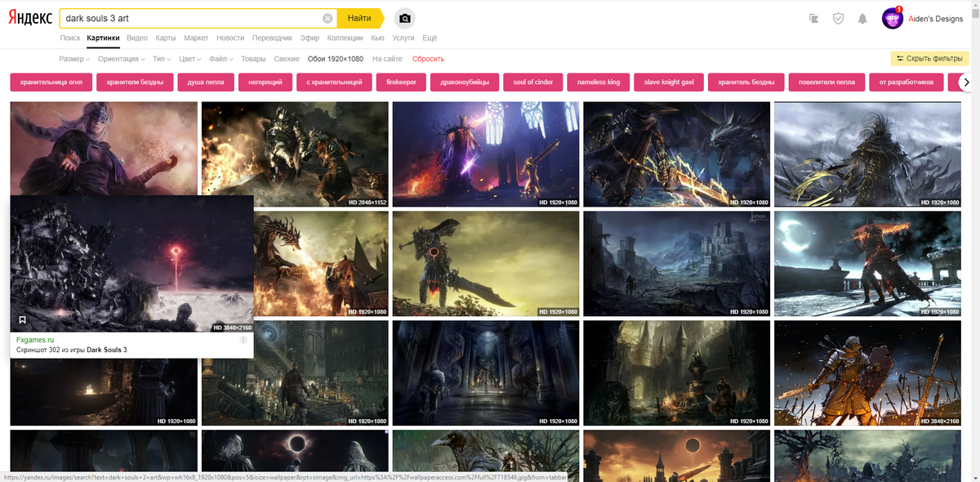
Task: Open the dragon breathing fire thumbnail
Action: [x=321, y=264]
